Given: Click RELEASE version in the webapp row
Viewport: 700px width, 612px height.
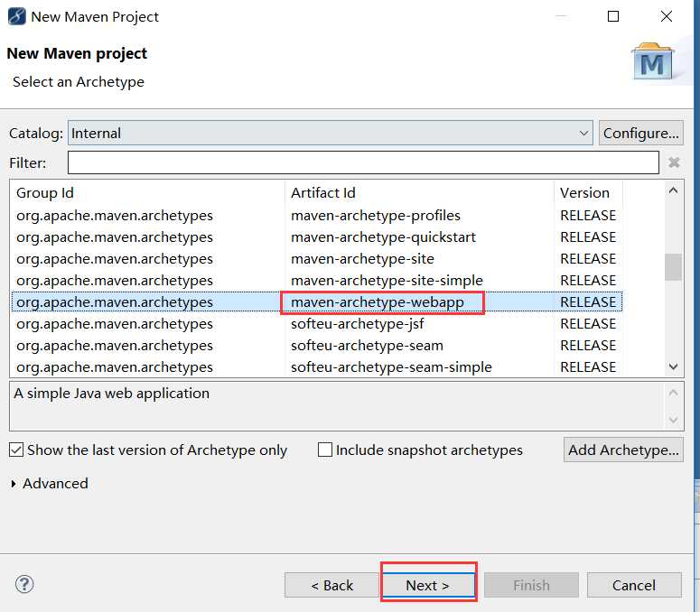Looking at the screenshot, I should tap(588, 302).
